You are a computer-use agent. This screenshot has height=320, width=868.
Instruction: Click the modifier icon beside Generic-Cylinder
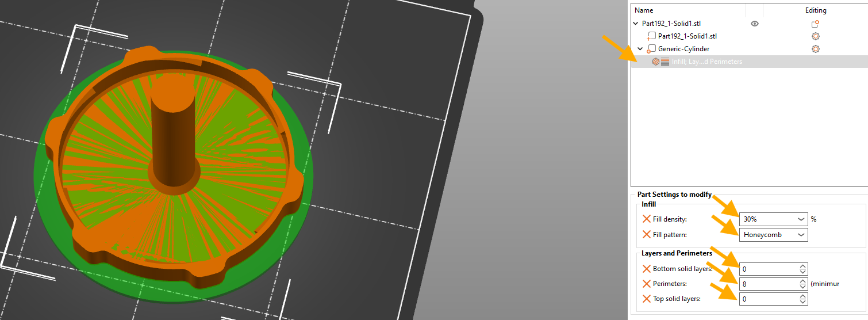[651, 49]
